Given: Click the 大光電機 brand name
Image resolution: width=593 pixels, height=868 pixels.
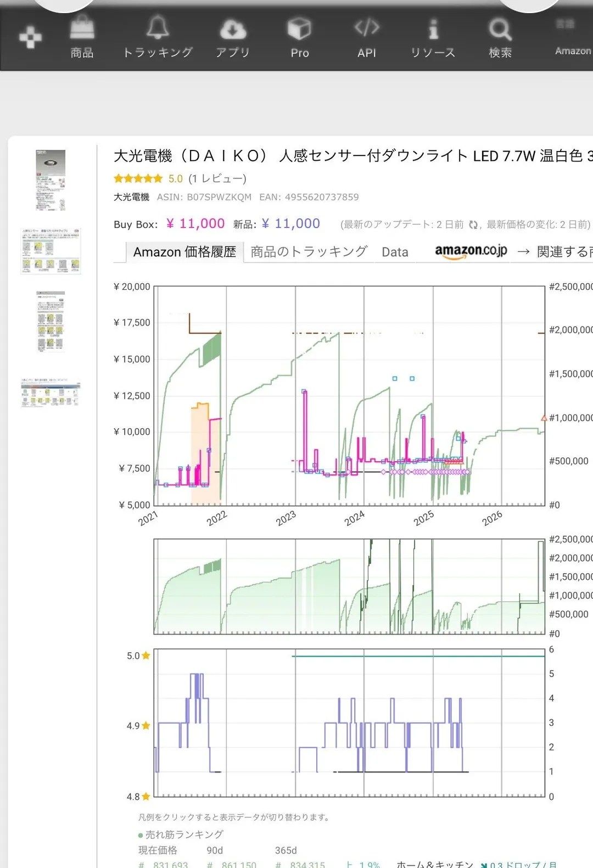Looking at the screenshot, I should [131, 197].
